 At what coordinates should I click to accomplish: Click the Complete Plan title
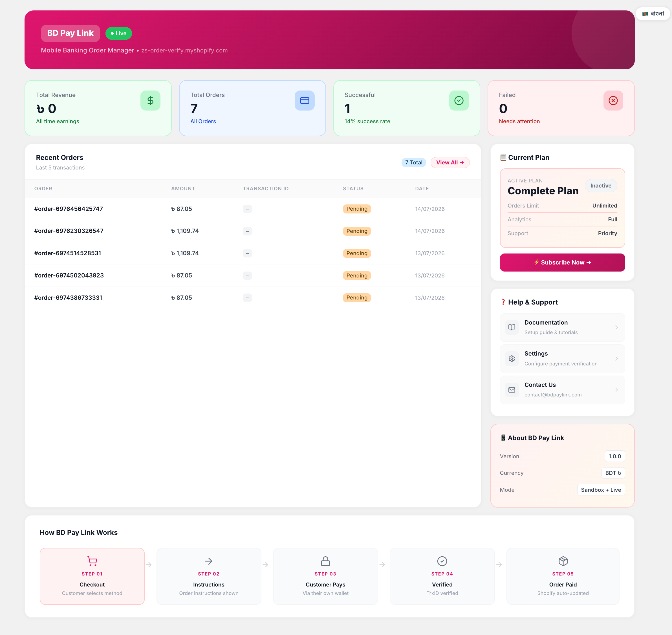click(543, 191)
